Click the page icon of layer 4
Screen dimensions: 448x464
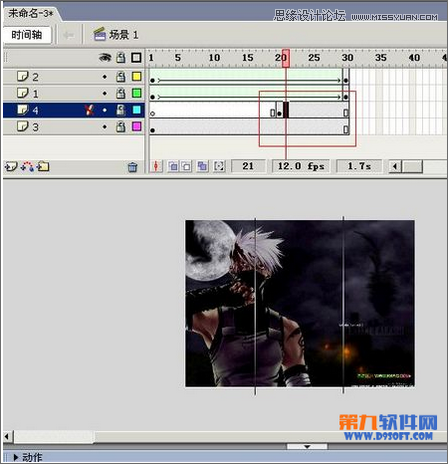point(23,110)
